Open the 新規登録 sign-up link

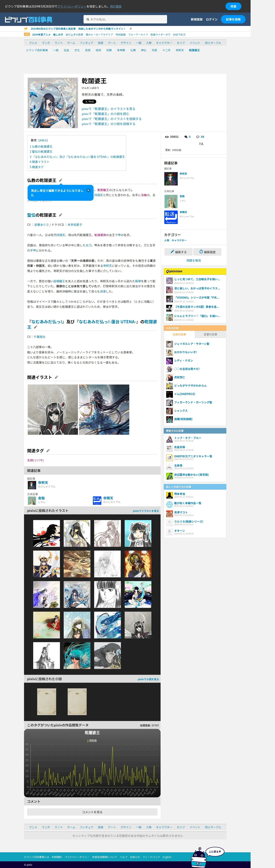[x=196, y=19]
